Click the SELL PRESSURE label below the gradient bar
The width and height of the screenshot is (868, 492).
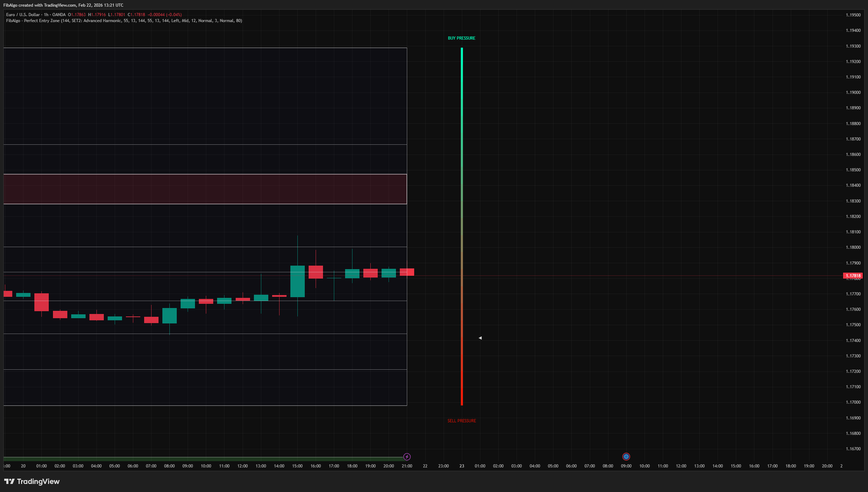pyautogui.click(x=462, y=421)
